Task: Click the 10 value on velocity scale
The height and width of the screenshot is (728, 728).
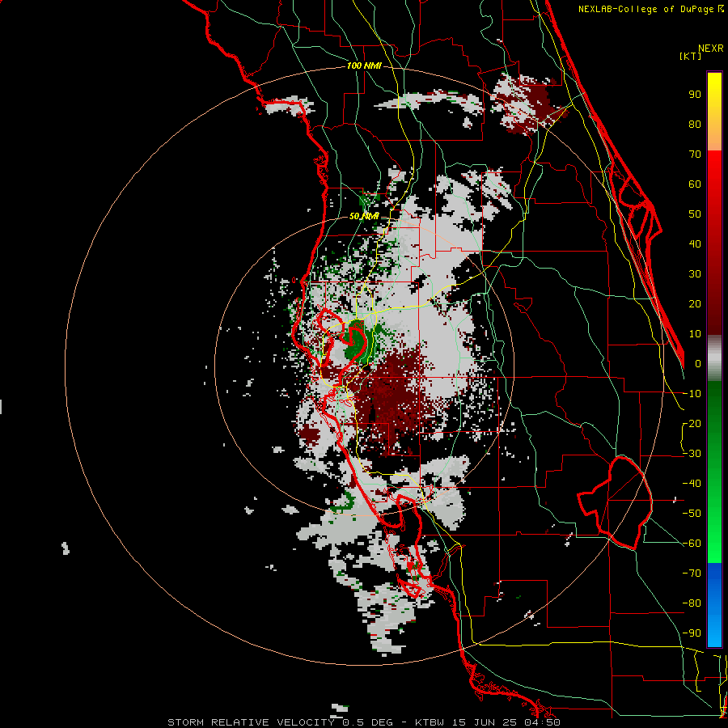Action: [695, 334]
